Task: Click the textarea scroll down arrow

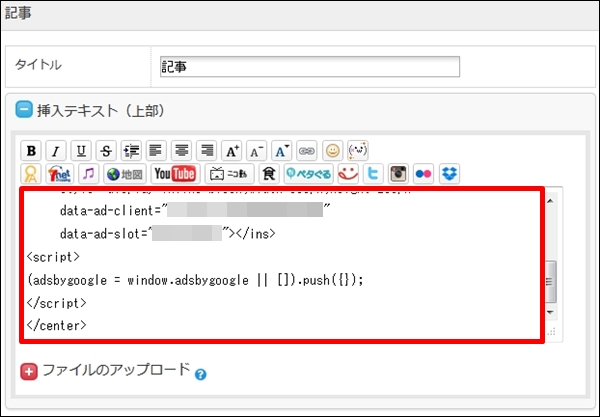Action: [550, 312]
